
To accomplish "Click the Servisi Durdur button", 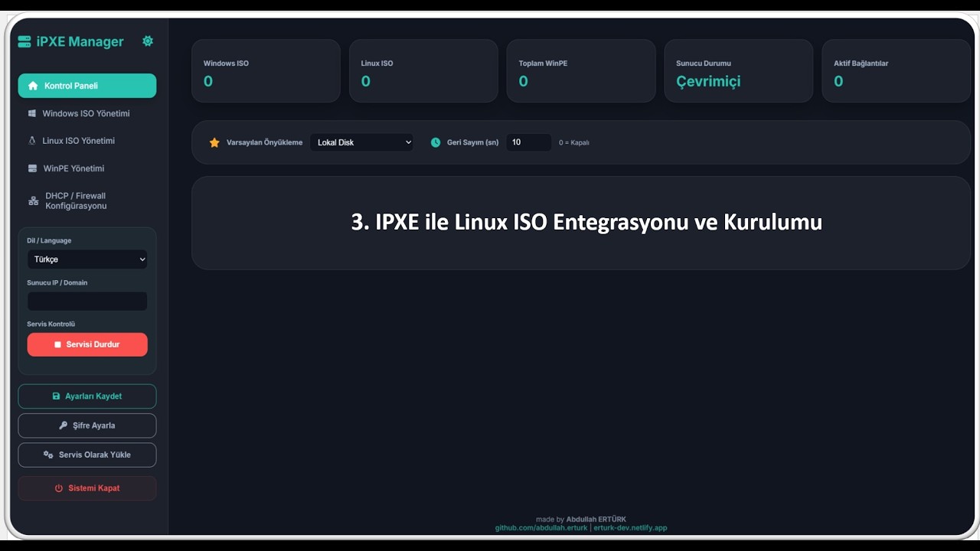I will coord(87,344).
